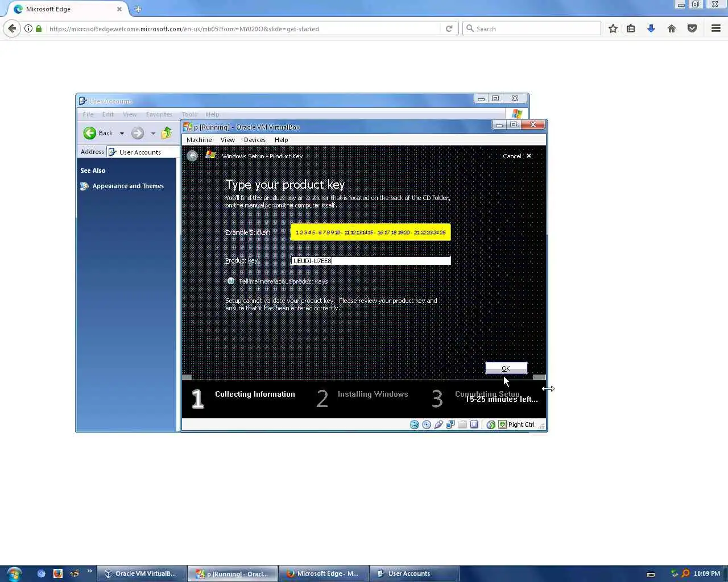Open the Appearance and Themes link
The height and width of the screenshot is (582, 728).
point(128,186)
